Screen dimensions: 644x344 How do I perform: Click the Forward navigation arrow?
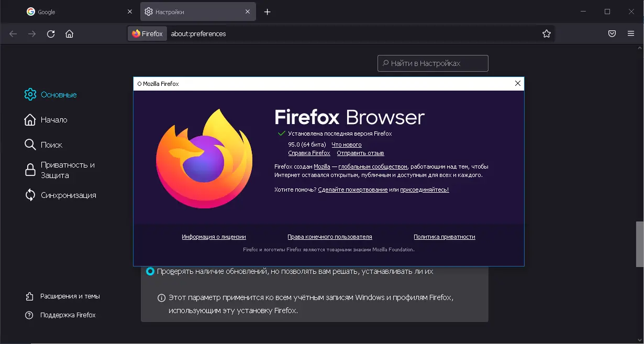tap(32, 34)
